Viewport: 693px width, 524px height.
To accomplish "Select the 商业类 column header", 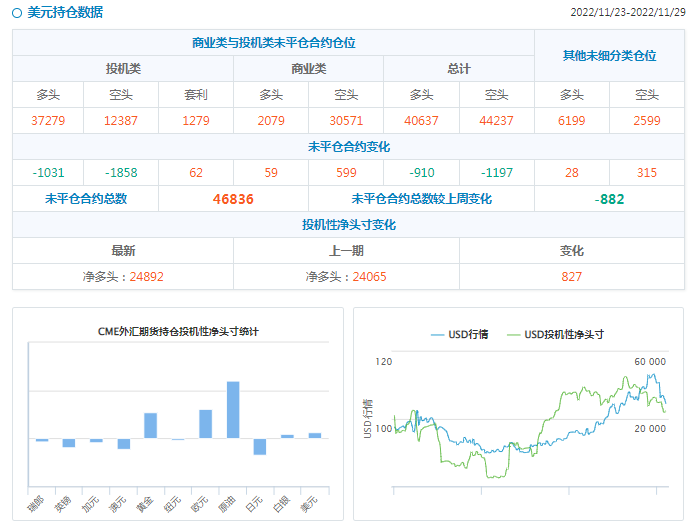I will tap(308, 69).
